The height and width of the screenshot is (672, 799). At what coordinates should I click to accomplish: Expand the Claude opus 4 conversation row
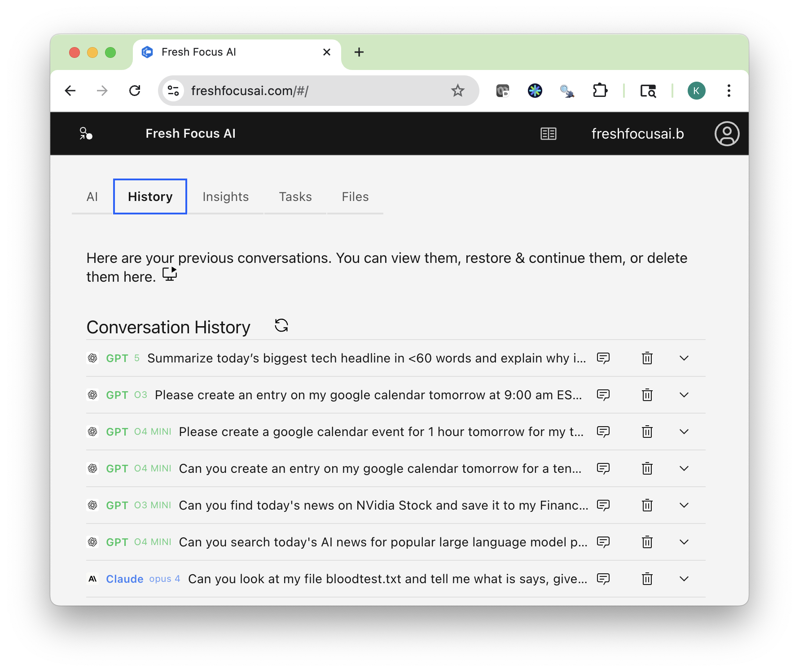684,579
